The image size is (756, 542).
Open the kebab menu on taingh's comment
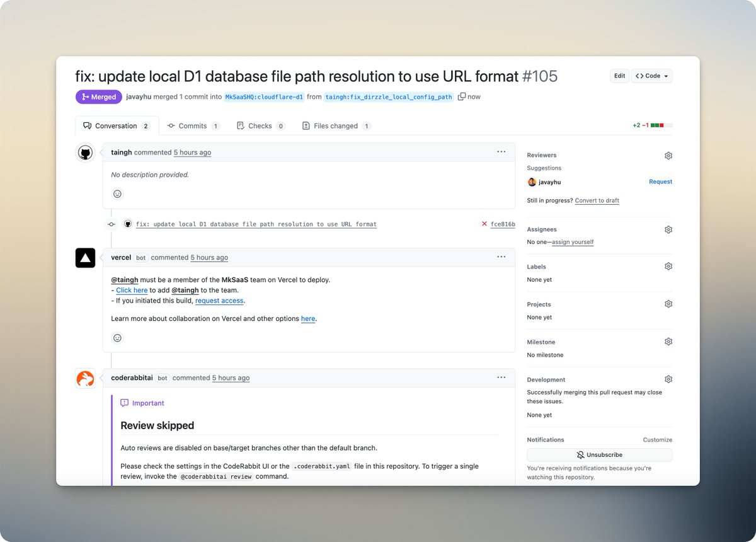501,151
